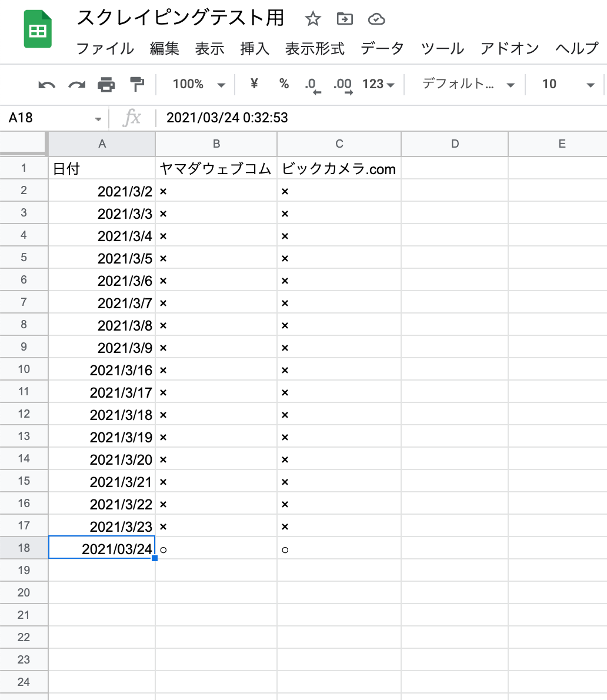607x700 pixels.
Task: Select the × in column B row 2
Action: click(x=216, y=191)
